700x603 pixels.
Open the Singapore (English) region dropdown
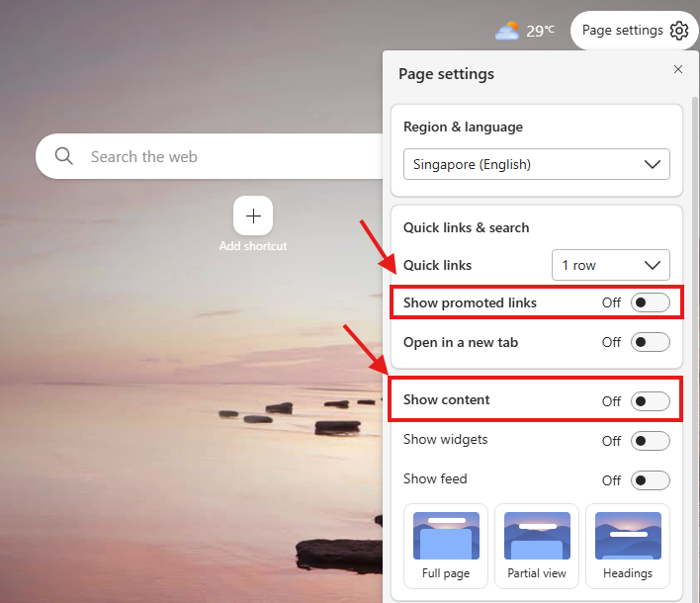537,164
